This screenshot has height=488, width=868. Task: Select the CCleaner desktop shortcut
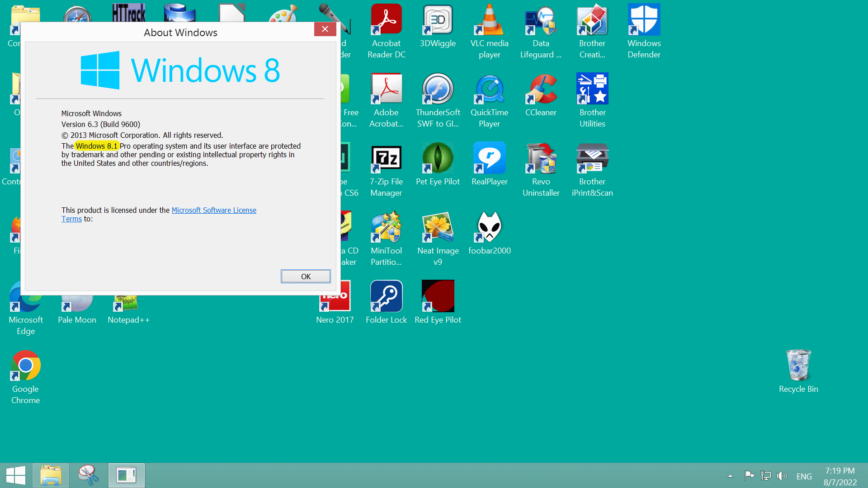click(541, 95)
